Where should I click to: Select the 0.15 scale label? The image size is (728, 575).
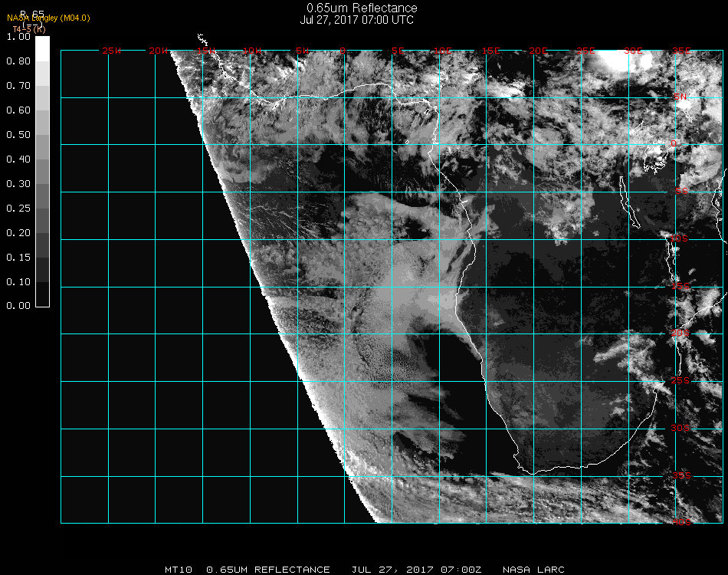click(x=18, y=258)
